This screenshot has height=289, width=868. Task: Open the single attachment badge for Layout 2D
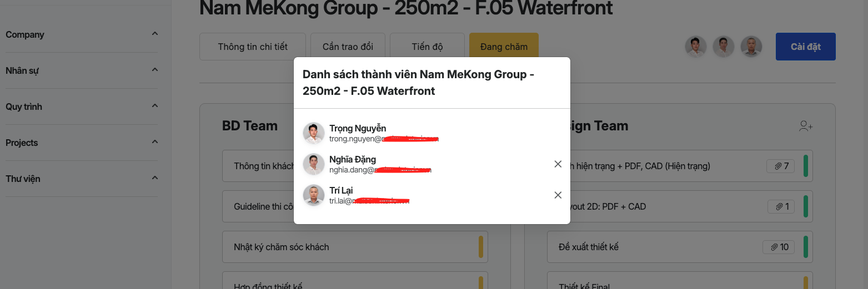pos(781,206)
